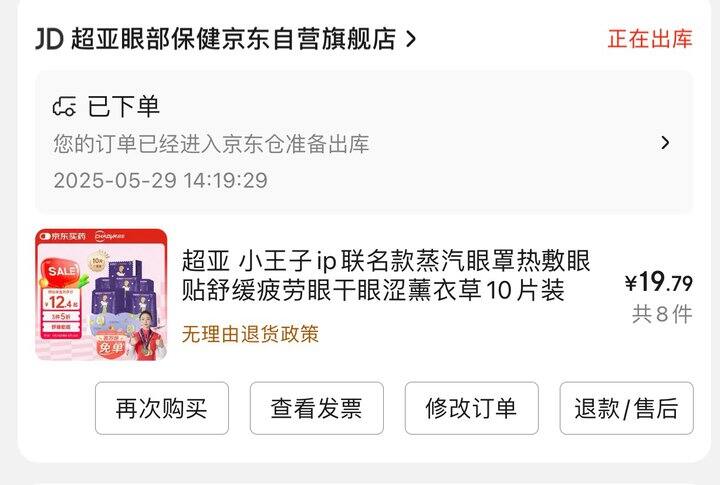
Task: Click the delivery truck icon
Action: 64,107
